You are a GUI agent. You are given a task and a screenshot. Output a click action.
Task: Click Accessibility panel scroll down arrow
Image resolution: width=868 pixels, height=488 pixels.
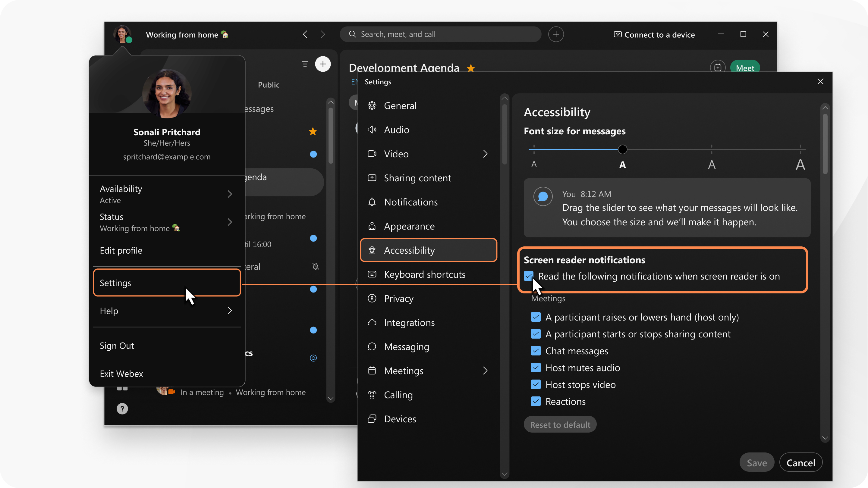(825, 438)
